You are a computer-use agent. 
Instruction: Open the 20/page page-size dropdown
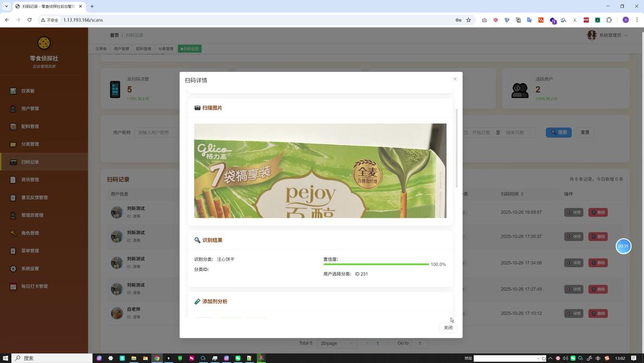(x=337, y=344)
